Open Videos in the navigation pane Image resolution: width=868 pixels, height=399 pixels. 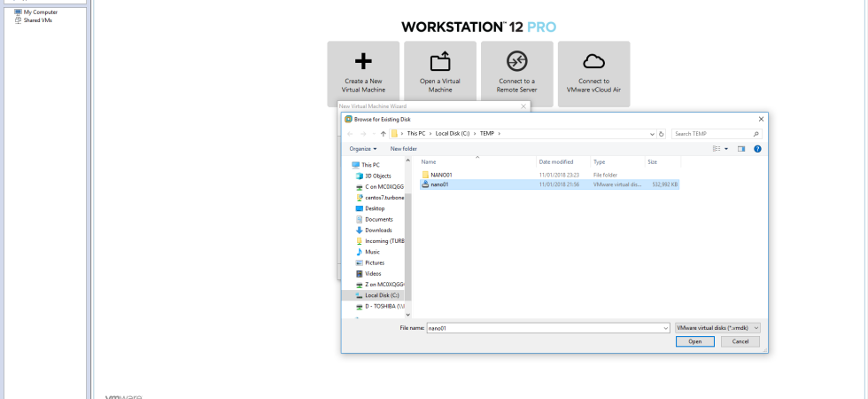[x=368, y=273]
